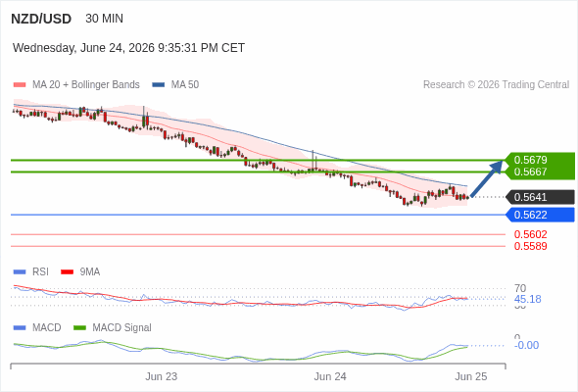578x392 pixels.
Task: Click the RSI blue legend swatch
Action: [20, 272]
